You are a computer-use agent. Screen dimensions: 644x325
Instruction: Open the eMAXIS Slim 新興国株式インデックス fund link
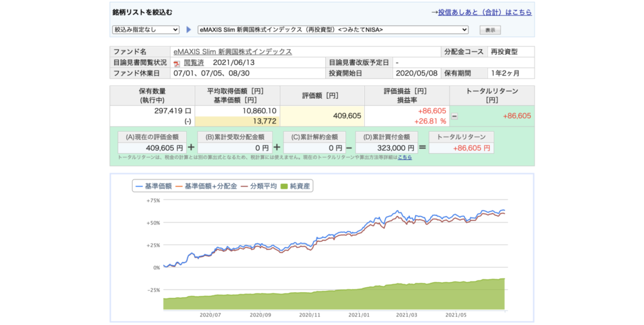coord(233,52)
